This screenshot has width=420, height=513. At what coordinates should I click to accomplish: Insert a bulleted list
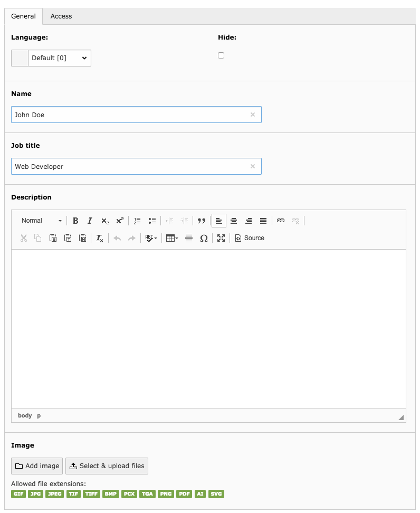pos(152,221)
